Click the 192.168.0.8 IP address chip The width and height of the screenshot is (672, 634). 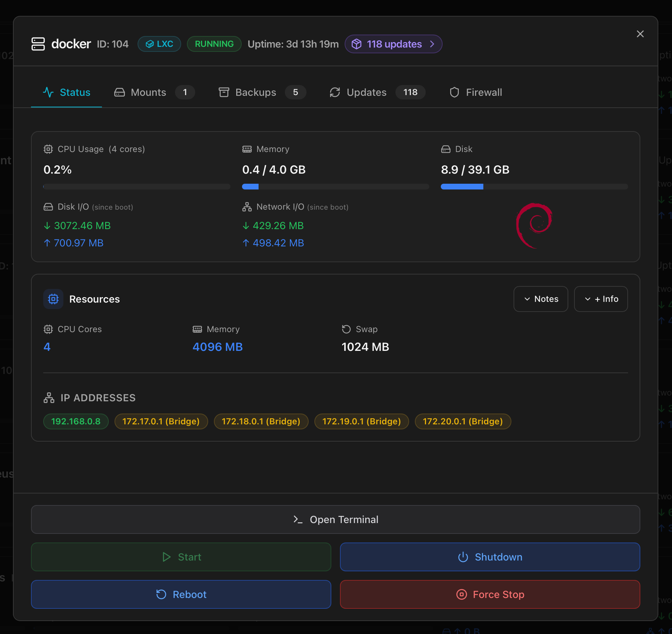[x=76, y=421]
